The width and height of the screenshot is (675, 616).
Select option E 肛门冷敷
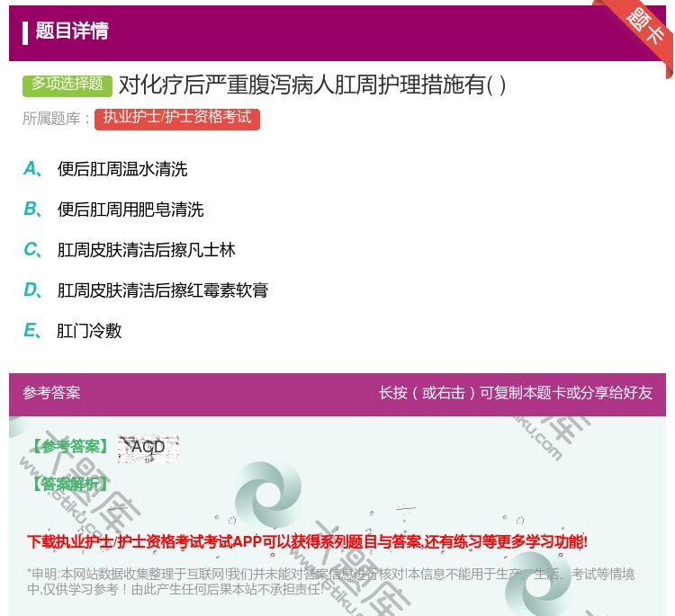89,331
